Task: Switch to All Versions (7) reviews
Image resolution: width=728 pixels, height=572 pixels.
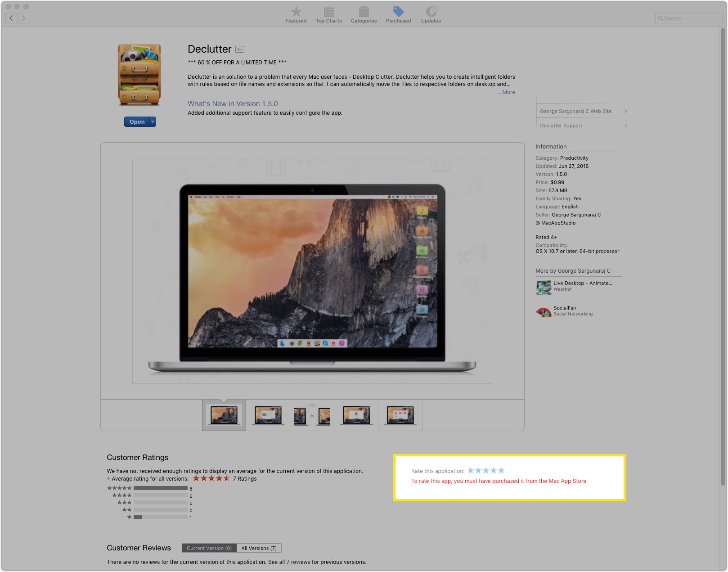Action: (x=259, y=548)
